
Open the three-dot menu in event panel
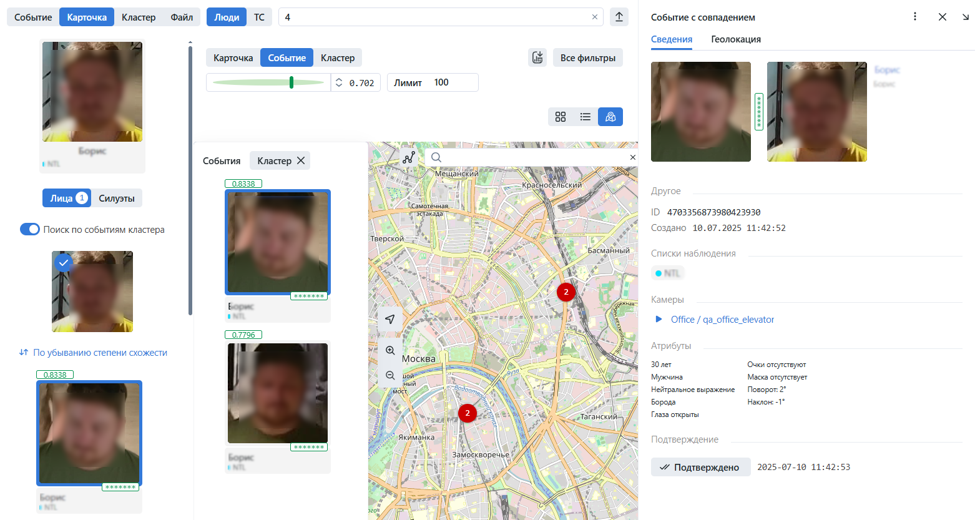tap(915, 17)
